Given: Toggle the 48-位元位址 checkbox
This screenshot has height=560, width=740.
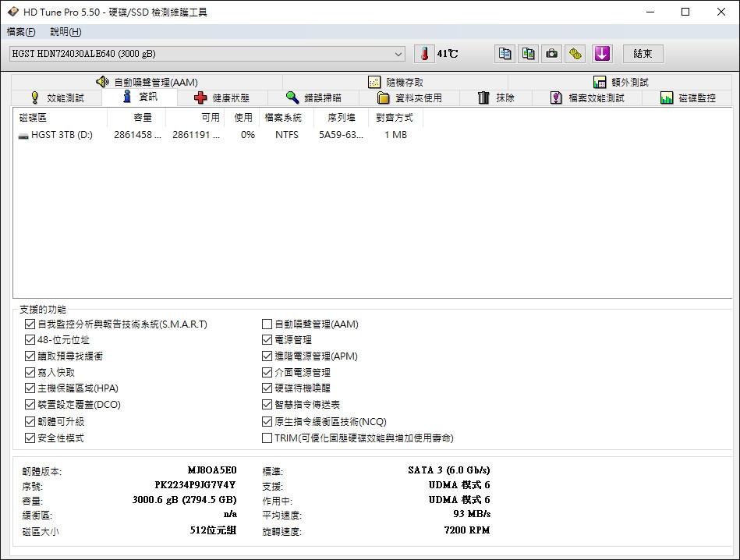Looking at the screenshot, I should click(30, 340).
